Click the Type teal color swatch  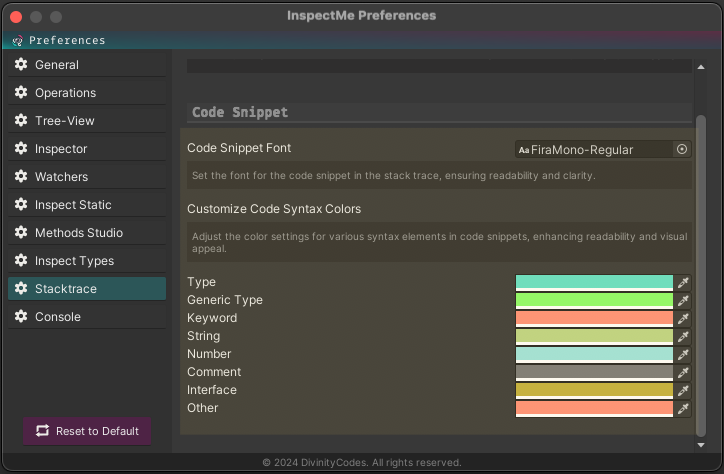click(594, 282)
